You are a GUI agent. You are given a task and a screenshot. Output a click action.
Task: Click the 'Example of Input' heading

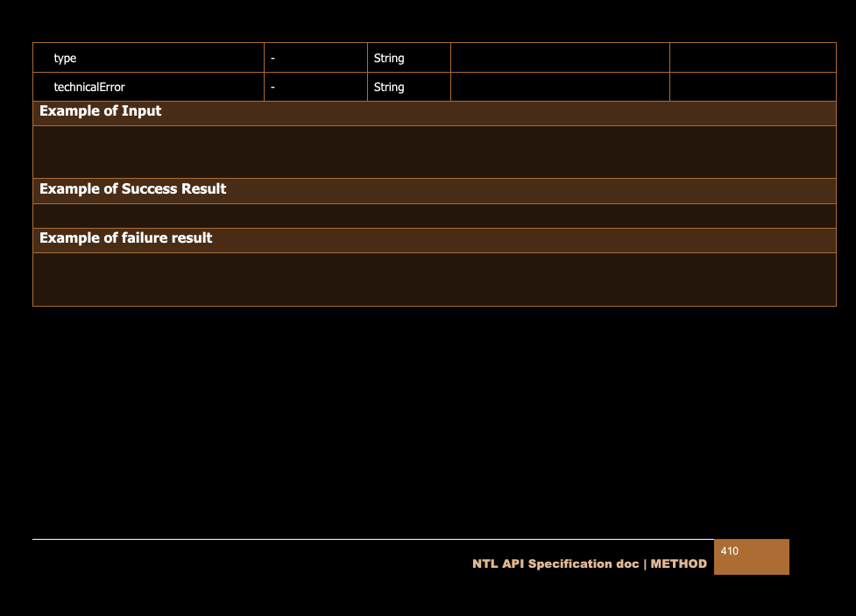(x=101, y=111)
